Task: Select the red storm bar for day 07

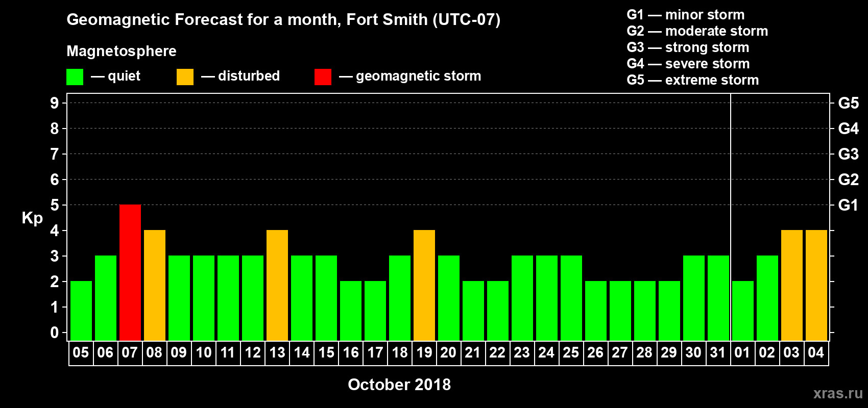Action: [x=130, y=273]
